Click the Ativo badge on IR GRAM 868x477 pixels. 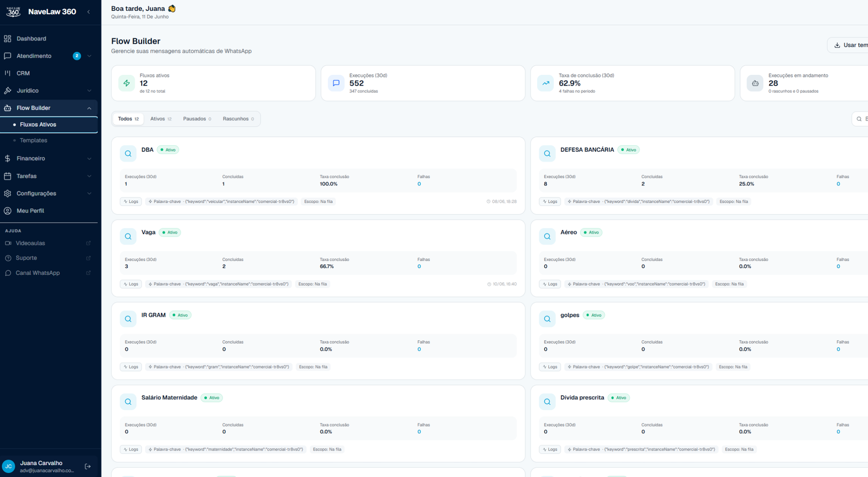click(x=180, y=315)
